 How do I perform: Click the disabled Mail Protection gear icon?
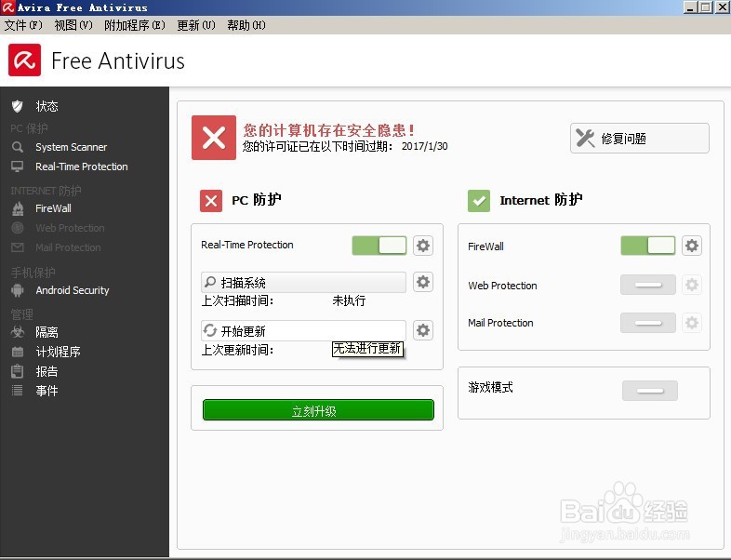692,323
